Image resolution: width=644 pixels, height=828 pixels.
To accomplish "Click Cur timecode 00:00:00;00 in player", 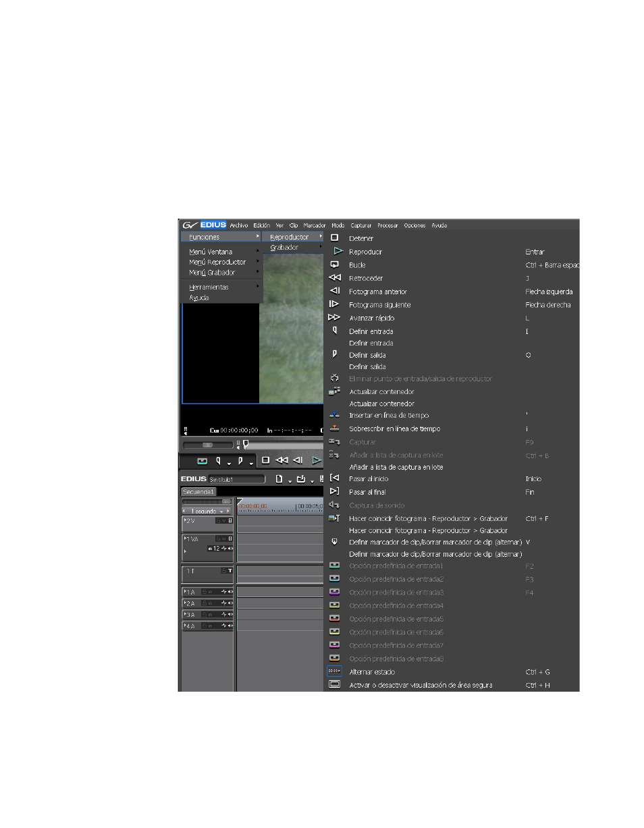I will pos(234,430).
